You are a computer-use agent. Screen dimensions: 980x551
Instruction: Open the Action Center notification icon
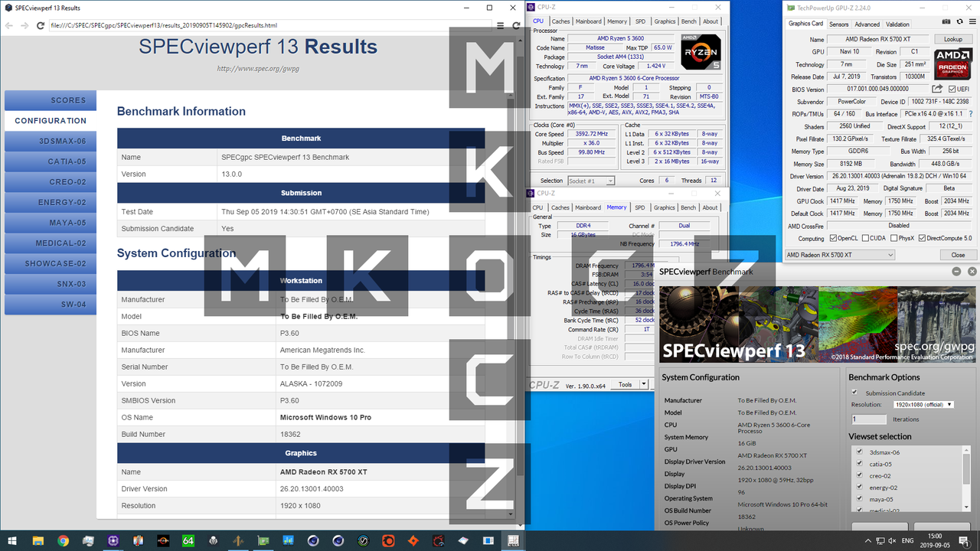pos(965,541)
